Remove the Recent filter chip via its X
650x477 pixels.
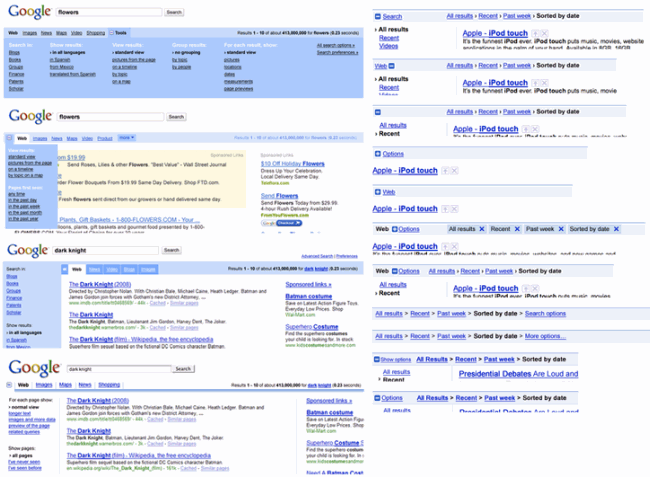tap(517, 229)
